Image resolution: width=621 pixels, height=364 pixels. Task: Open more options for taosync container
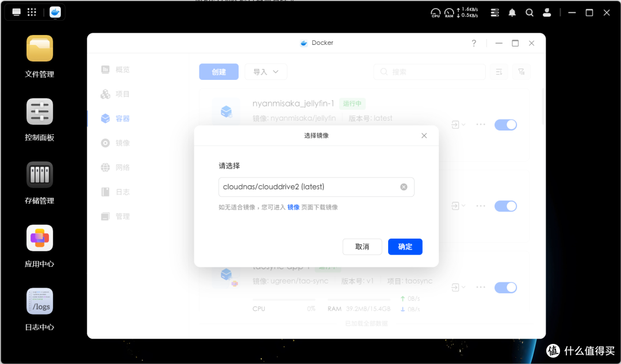pyautogui.click(x=481, y=287)
